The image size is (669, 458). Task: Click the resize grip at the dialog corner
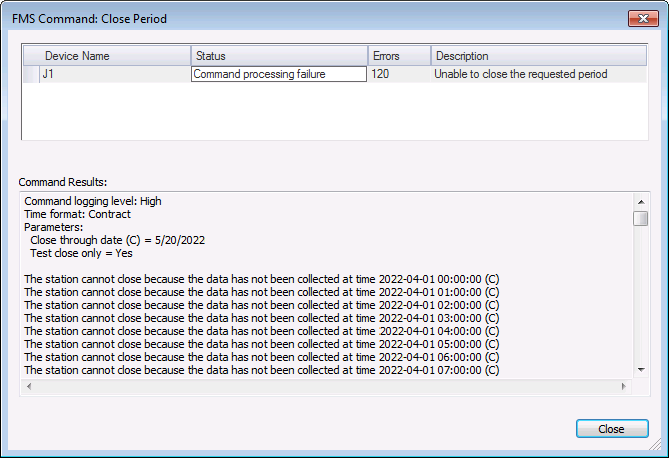pyautogui.click(x=655, y=444)
